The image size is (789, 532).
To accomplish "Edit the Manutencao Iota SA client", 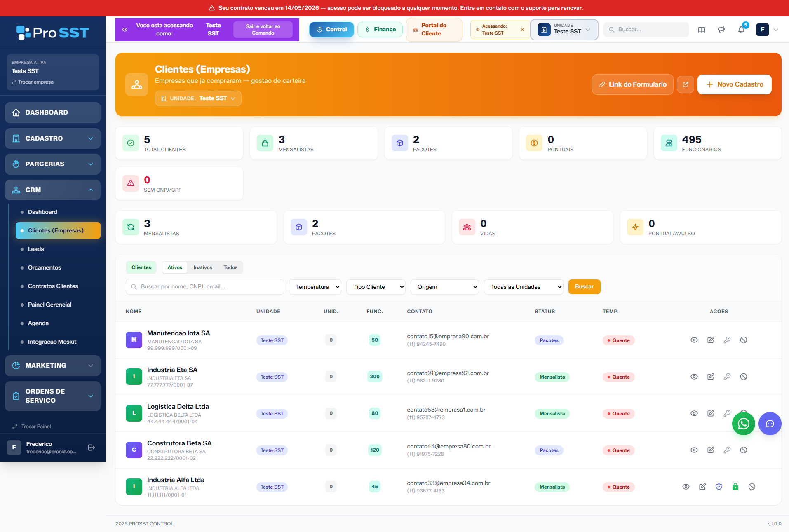I will click(x=711, y=340).
